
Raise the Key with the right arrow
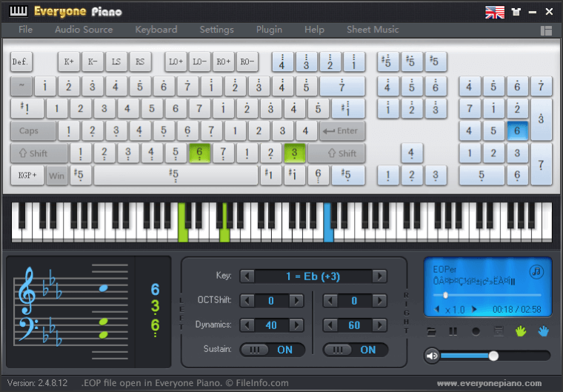(x=379, y=276)
